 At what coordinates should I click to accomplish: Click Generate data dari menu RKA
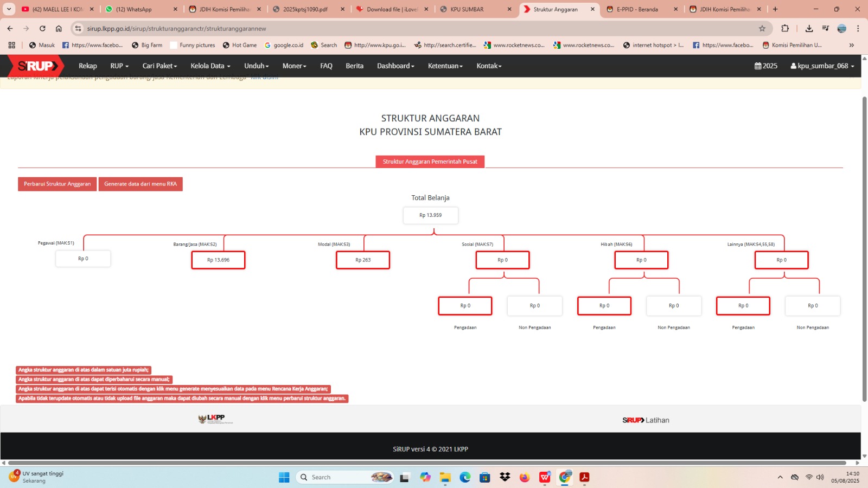pyautogui.click(x=141, y=184)
